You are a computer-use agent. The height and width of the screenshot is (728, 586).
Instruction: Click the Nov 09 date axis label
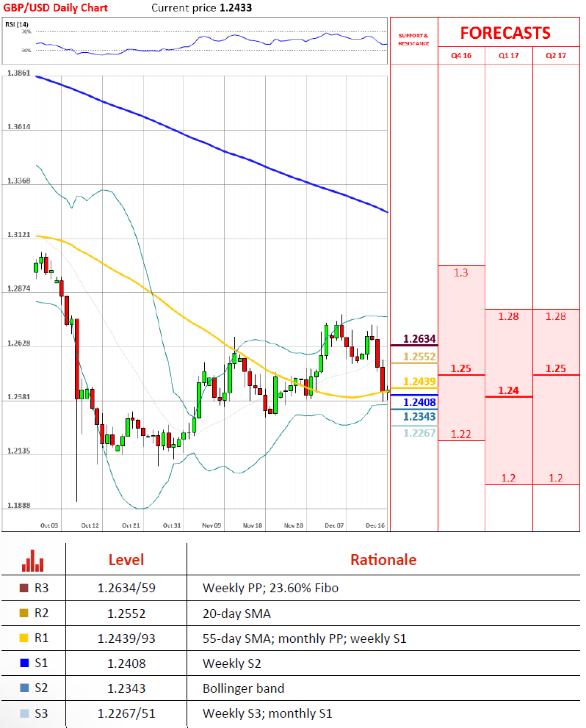pos(211,525)
